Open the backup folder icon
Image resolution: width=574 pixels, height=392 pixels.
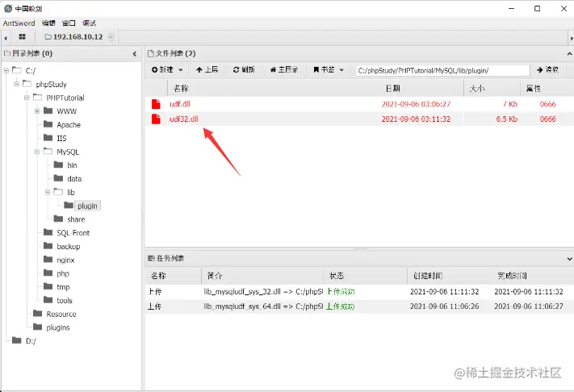point(48,246)
